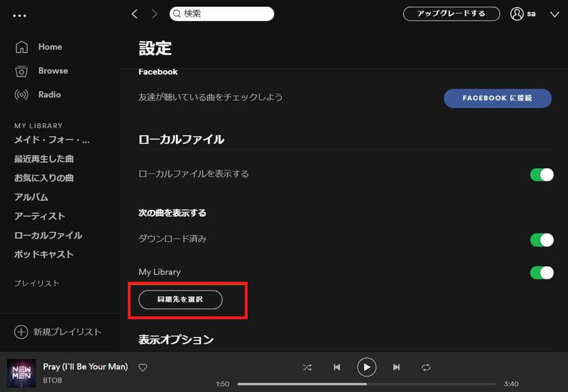Go forward with the right arrow

[x=154, y=14]
